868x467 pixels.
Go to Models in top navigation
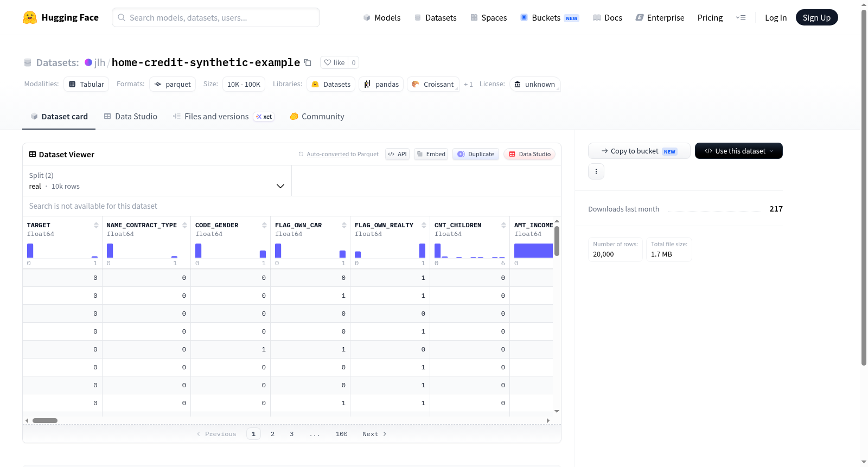pyautogui.click(x=382, y=17)
